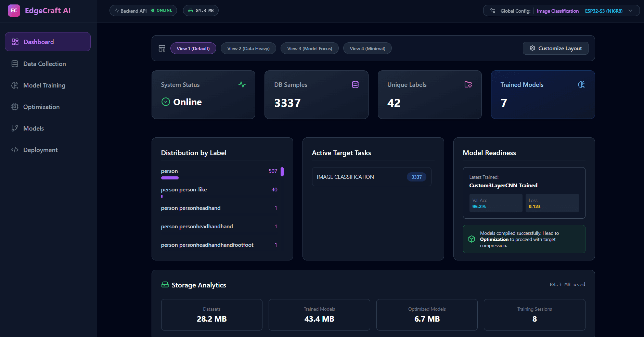Click the storage drive icon beside 84.3 MB

point(191,11)
